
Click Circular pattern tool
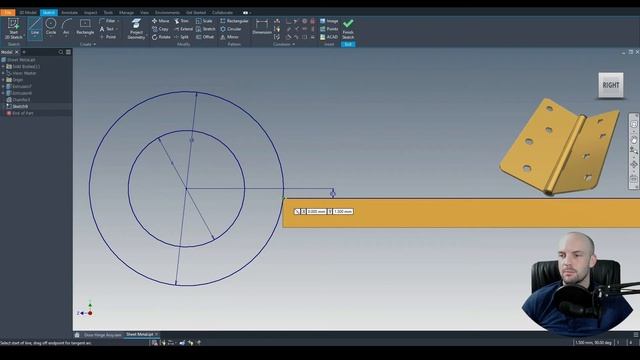(x=231, y=29)
